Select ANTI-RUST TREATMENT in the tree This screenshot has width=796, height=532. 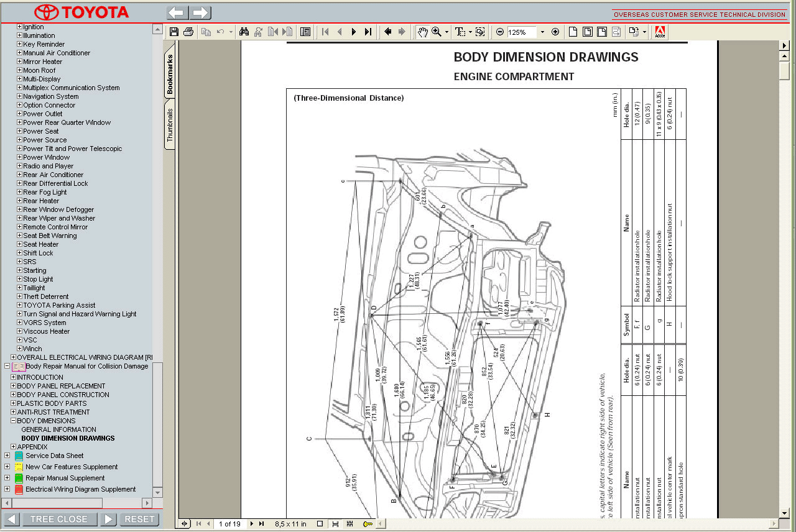click(x=53, y=412)
